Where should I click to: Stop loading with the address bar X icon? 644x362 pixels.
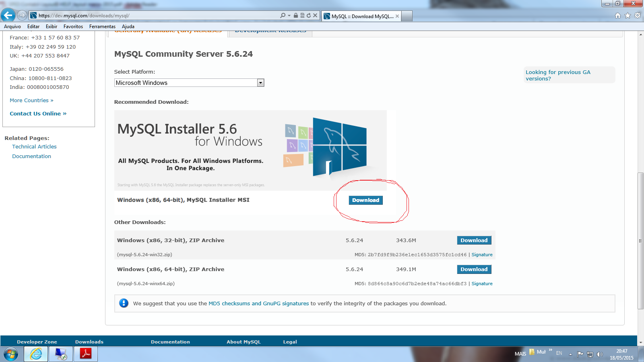pos(315,15)
